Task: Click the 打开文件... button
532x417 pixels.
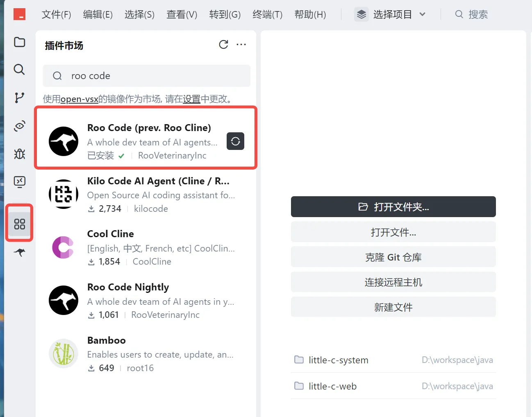Action: pyautogui.click(x=393, y=232)
